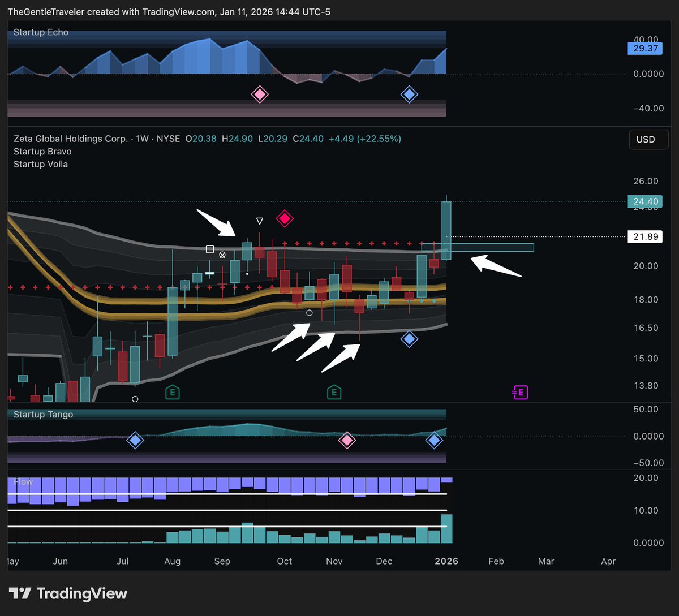Toggle visibility of the Startup Tango indicator
The height and width of the screenshot is (616, 679).
[42, 414]
